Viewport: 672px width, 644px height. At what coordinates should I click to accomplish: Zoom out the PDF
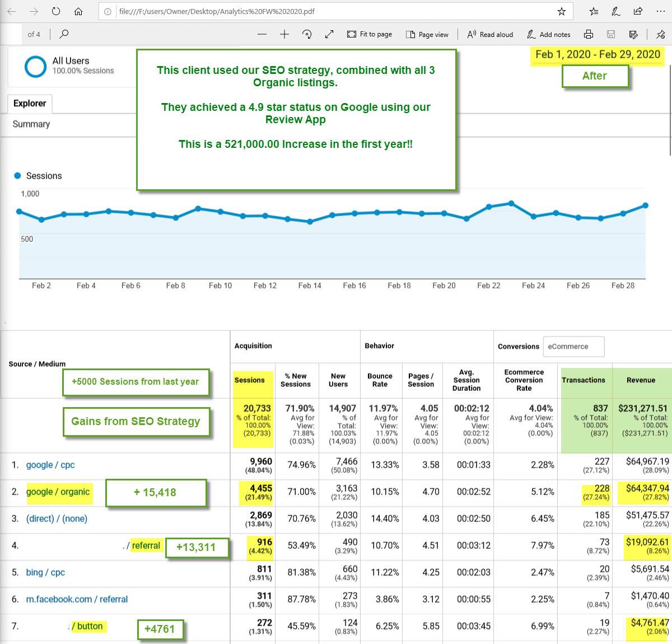tap(262, 34)
